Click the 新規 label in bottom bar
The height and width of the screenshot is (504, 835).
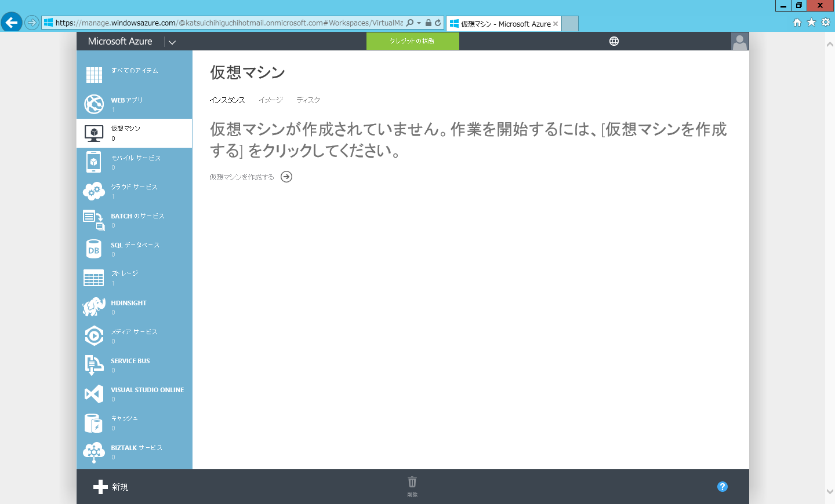[120, 487]
